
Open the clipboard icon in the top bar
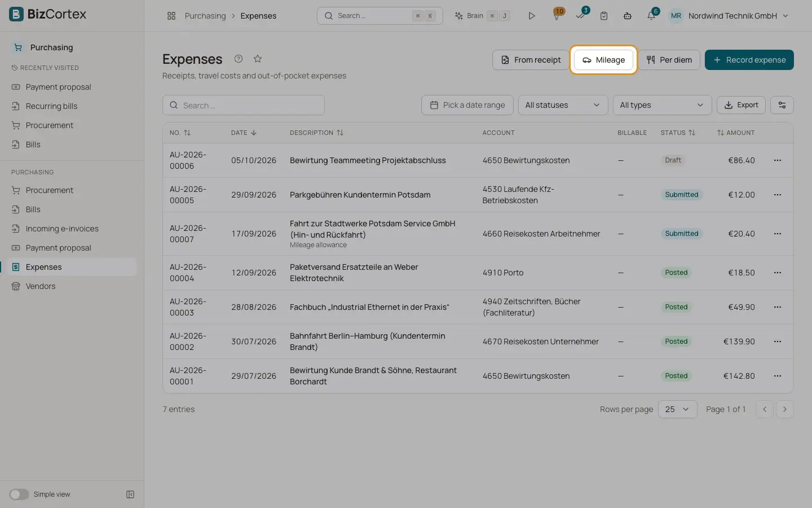click(x=604, y=16)
